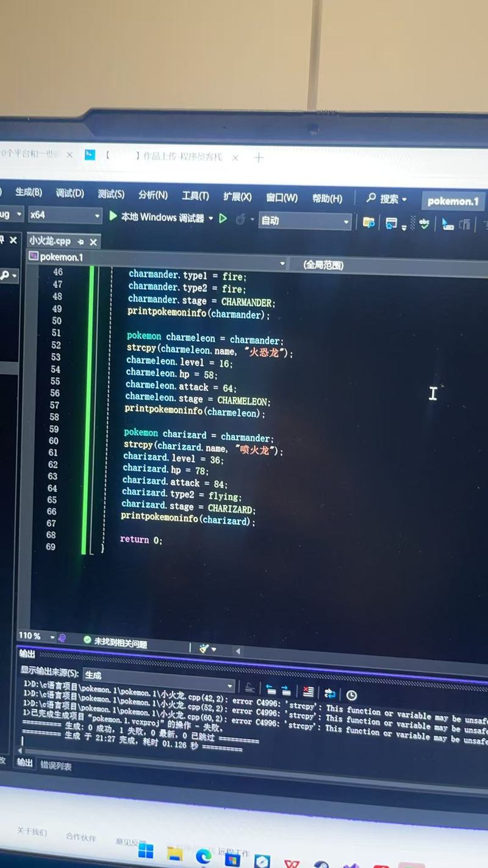Viewport: 488px width, 868px height.
Task: Open the 窗口(W) menu
Action: (x=282, y=198)
